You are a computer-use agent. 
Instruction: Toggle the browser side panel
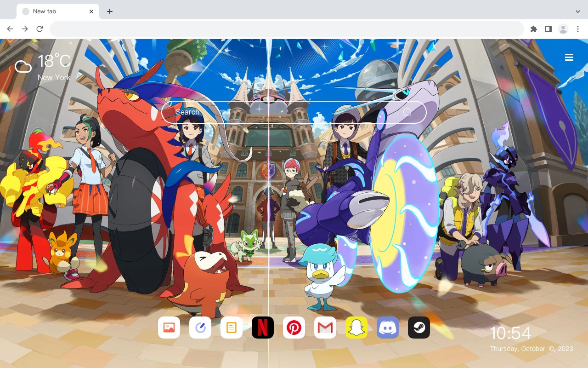point(548,29)
